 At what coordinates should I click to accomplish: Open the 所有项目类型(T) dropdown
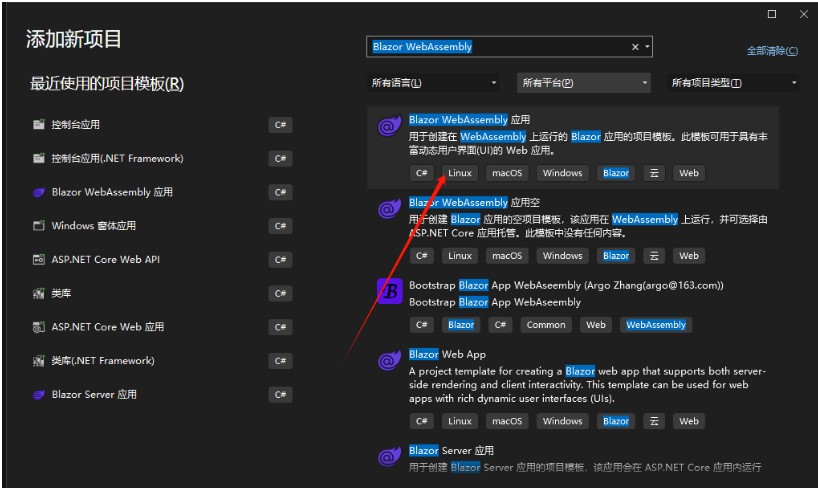pos(732,82)
